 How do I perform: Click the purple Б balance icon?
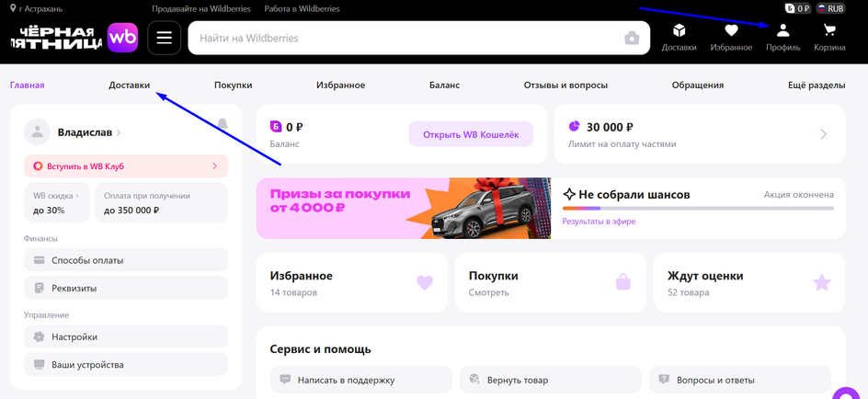[x=275, y=127]
